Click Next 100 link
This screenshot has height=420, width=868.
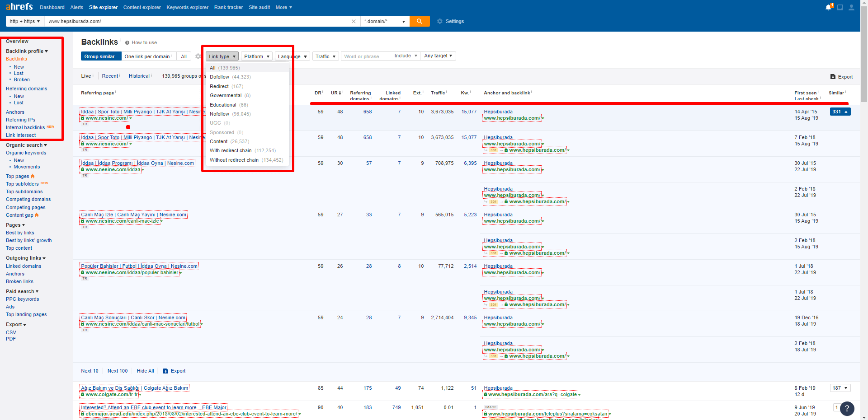(x=118, y=371)
